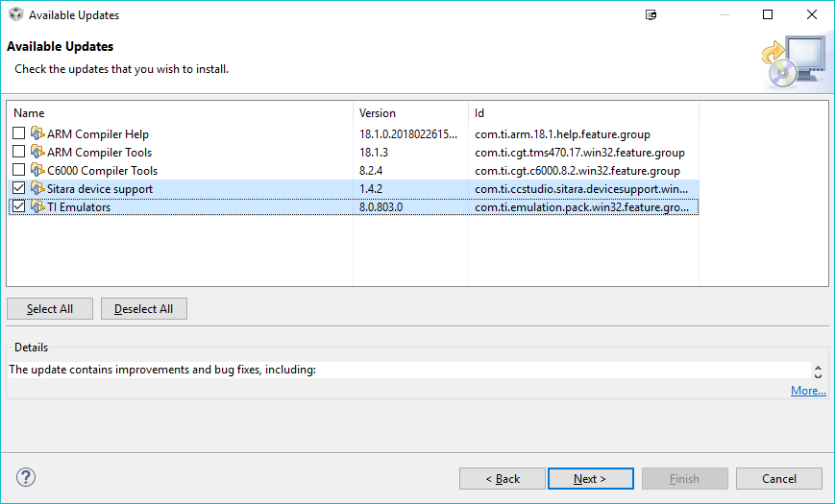Click the title bar restore-view icon
835x504 pixels.
(651, 15)
